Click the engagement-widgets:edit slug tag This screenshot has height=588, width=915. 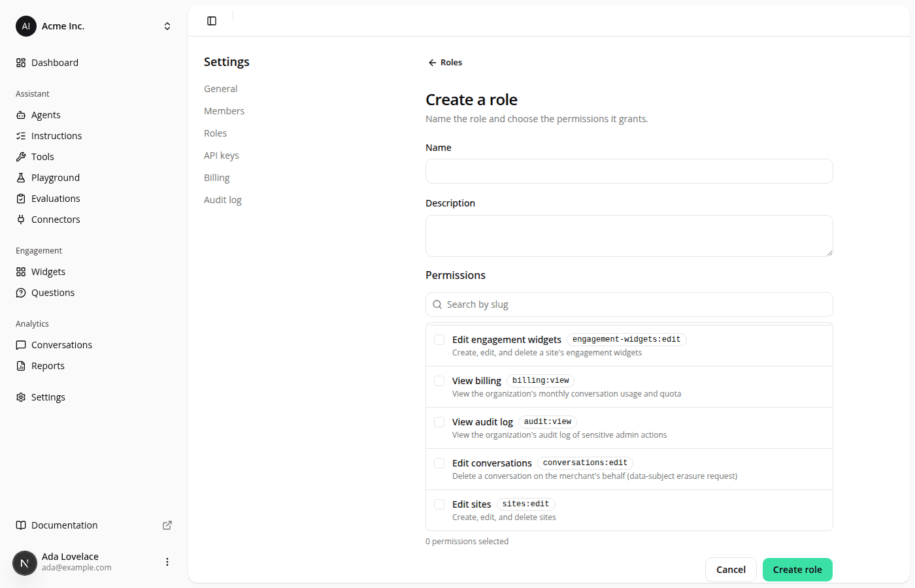[627, 340]
